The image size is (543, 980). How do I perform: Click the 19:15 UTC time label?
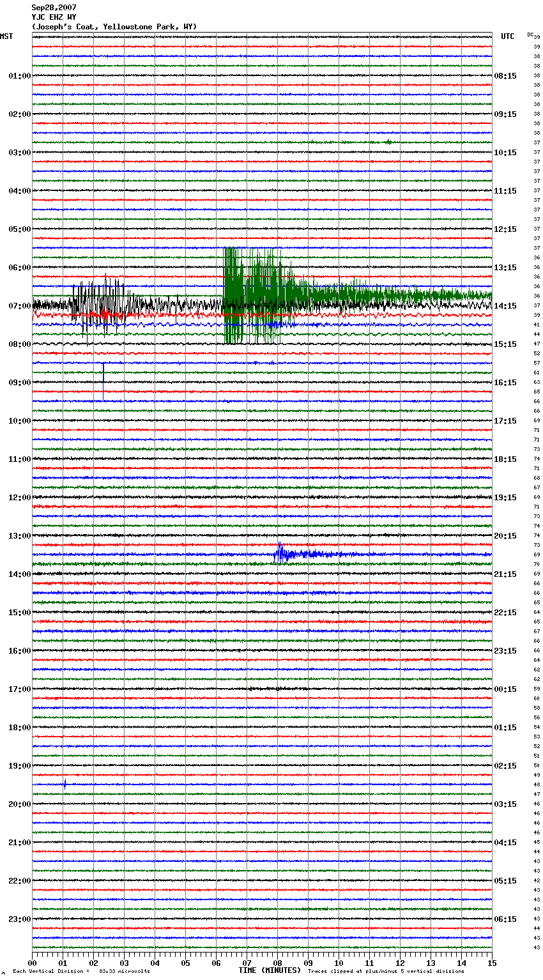[x=505, y=498]
